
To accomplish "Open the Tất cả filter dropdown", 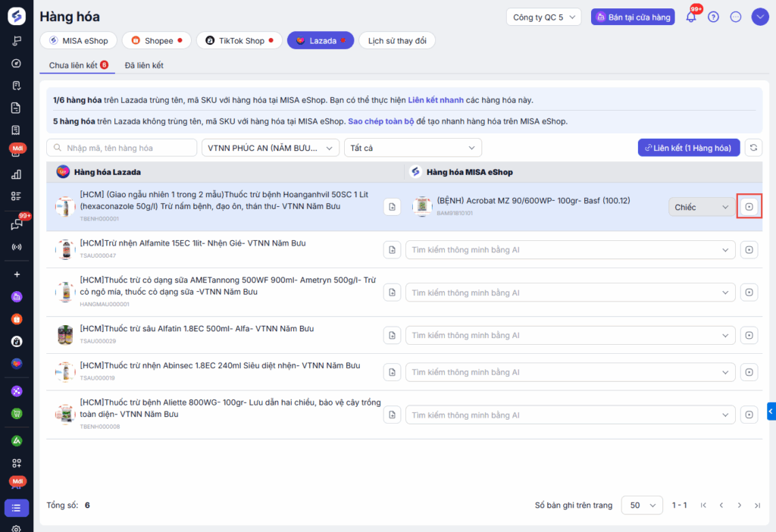I will click(x=412, y=148).
